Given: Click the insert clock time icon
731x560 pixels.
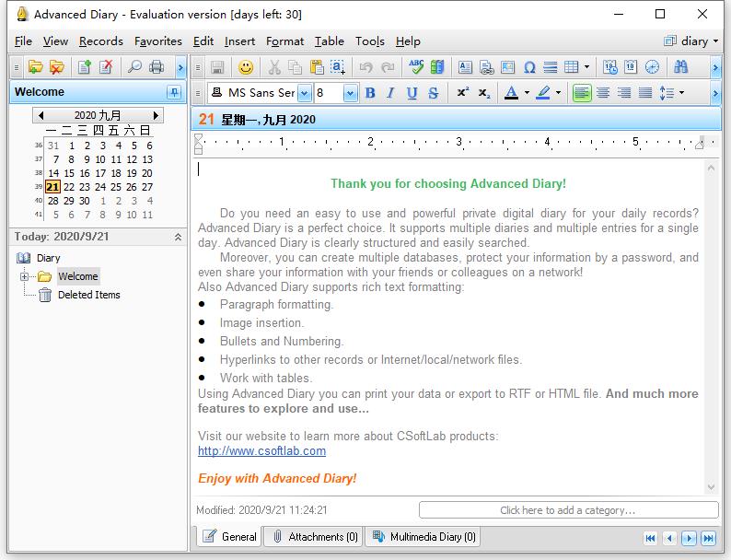Looking at the screenshot, I should pos(652,67).
